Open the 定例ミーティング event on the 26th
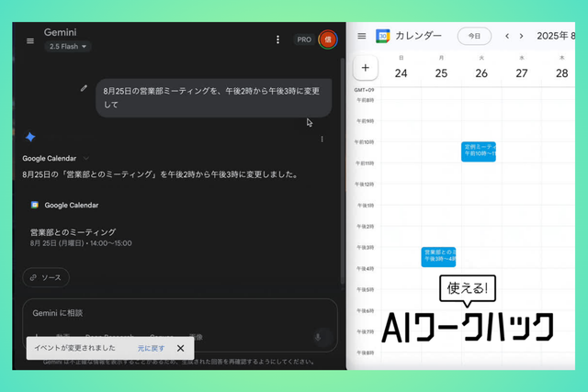The width and height of the screenshot is (588, 392). coord(478,151)
